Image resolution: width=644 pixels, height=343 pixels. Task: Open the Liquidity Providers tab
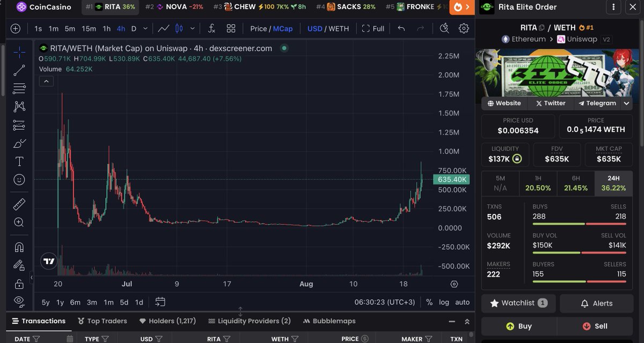(249, 321)
